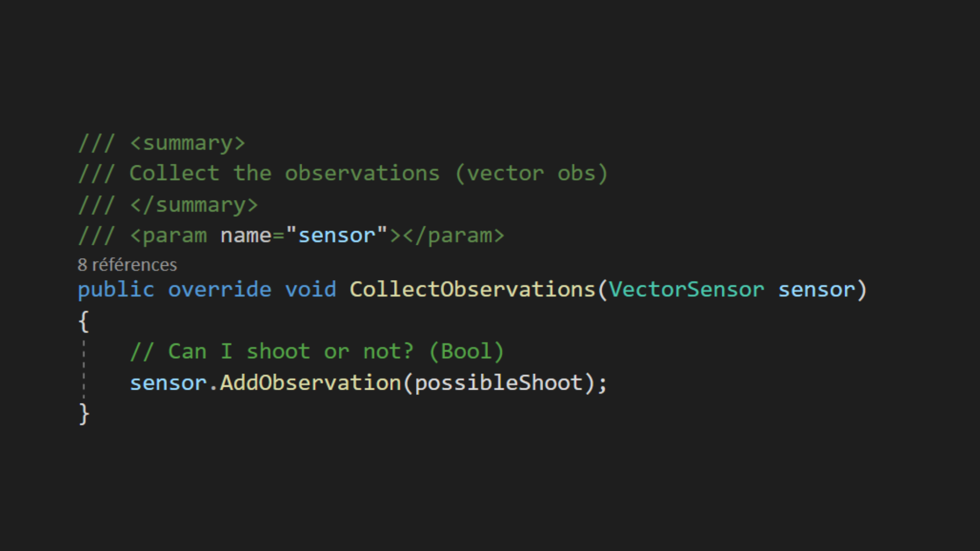
Task: Click the possibleShoot argument
Action: (x=498, y=383)
